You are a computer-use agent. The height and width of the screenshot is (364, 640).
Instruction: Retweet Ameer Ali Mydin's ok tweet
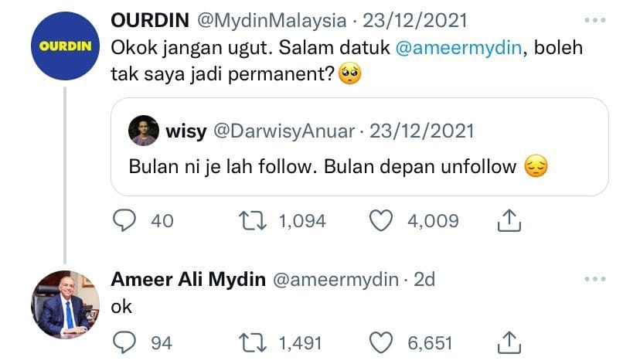click(x=253, y=343)
